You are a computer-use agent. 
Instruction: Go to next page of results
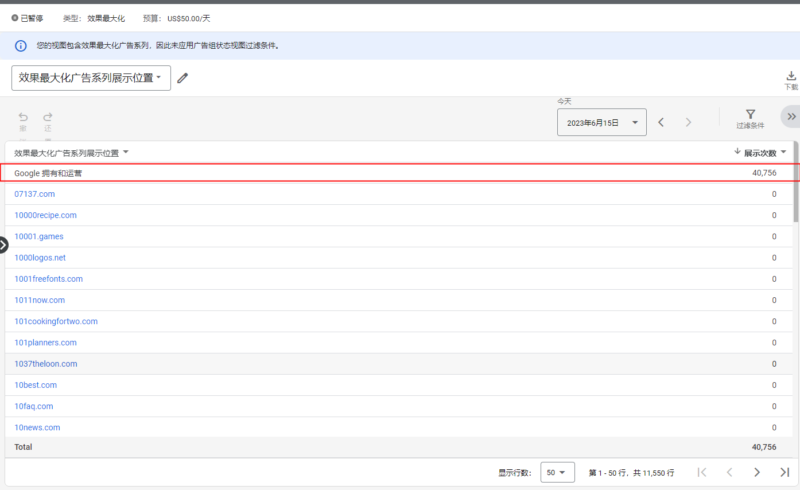click(x=757, y=472)
